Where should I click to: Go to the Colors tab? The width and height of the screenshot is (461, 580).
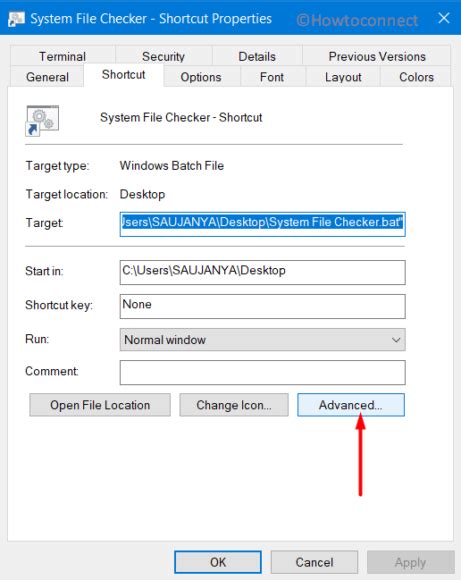coord(416,77)
